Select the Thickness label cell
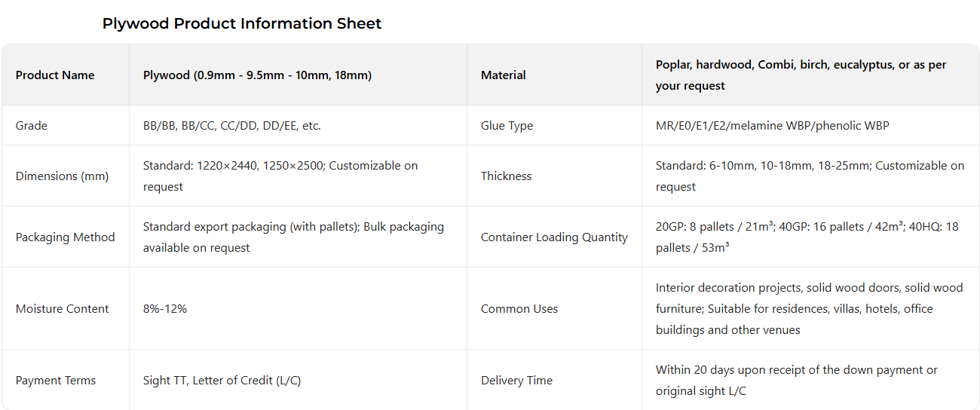980x410 pixels. click(x=506, y=176)
